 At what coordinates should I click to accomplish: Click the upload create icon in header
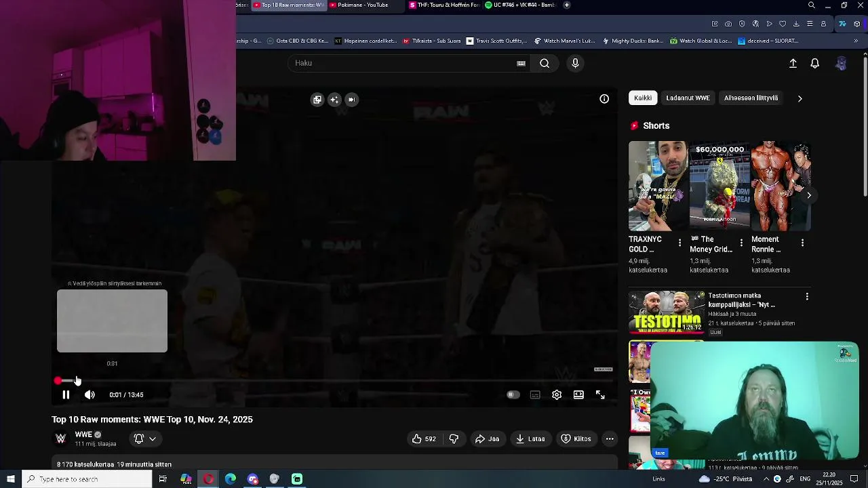(793, 63)
